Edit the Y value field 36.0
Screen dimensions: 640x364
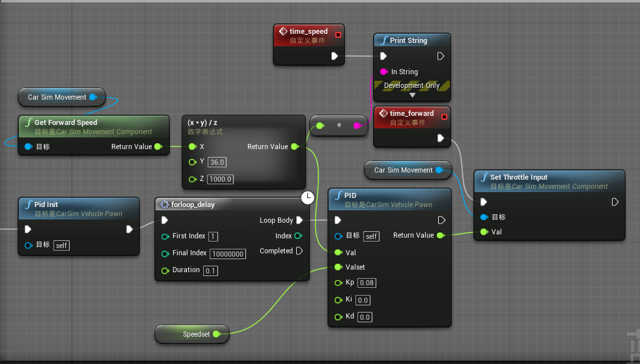217,162
